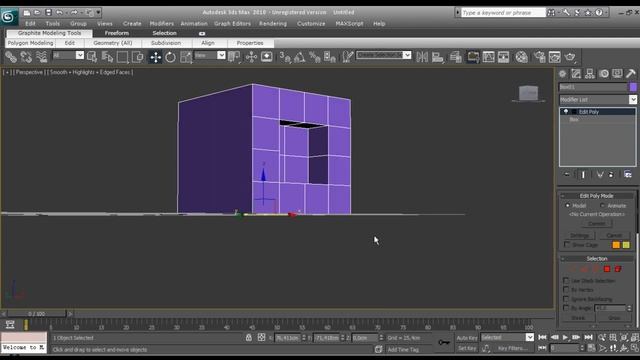Toggle the Spinner Snap icon
The height and width of the screenshot is (360, 640).
pos(329,57)
